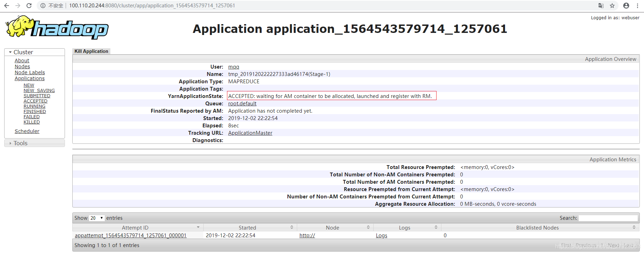
Task: Reload the page with refresh icon
Action: 29,6
